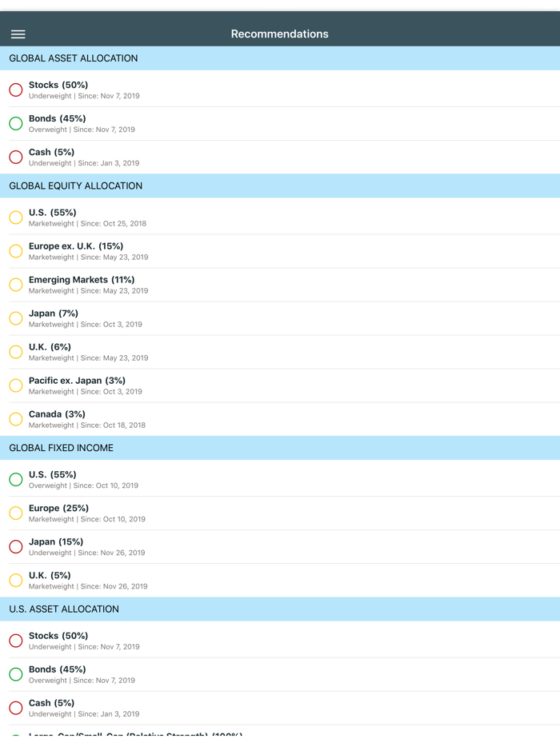Screen dimensions: 560x747
Task: Open Cash (5%) under U.S. Asset Allocation
Action: (280, 708)
